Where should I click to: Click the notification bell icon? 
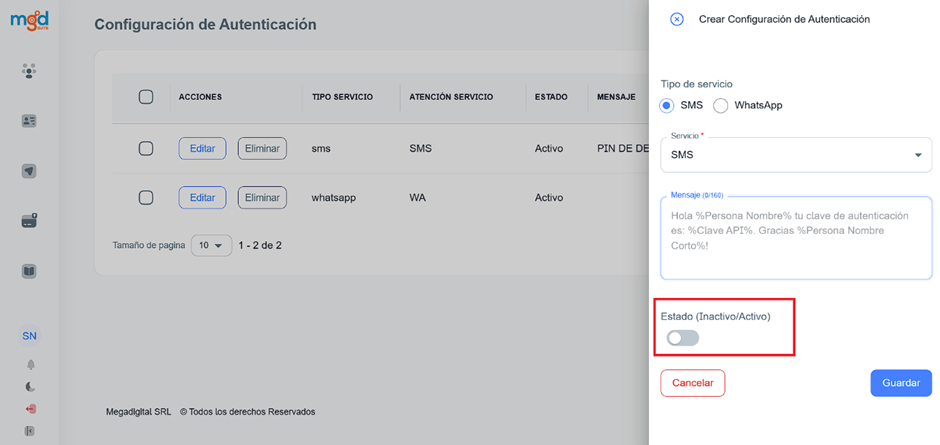click(x=29, y=365)
